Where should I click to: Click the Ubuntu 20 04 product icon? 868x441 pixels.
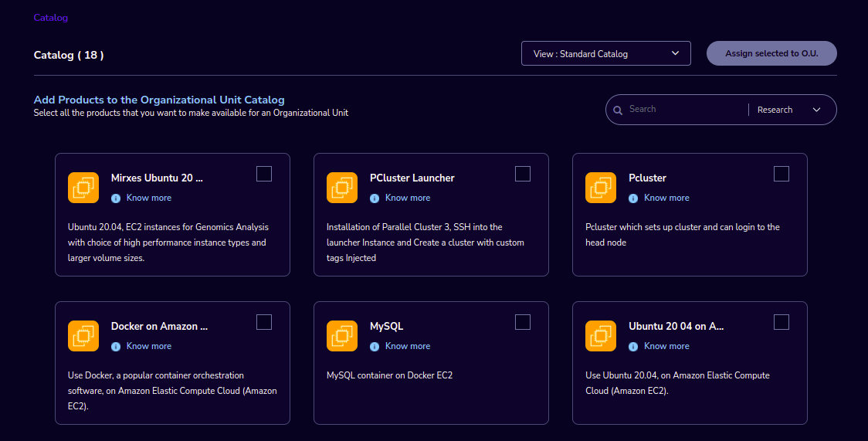[x=601, y=336]
